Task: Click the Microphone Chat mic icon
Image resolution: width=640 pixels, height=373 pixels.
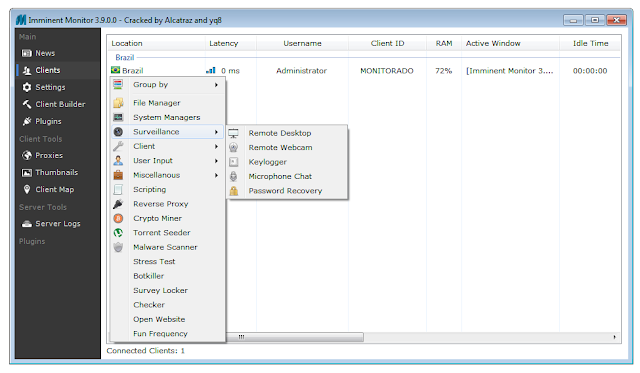Action: (233, 176)
